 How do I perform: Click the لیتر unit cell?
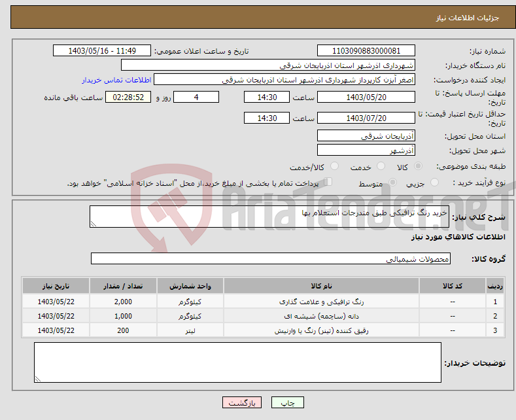tap(190, 330)
